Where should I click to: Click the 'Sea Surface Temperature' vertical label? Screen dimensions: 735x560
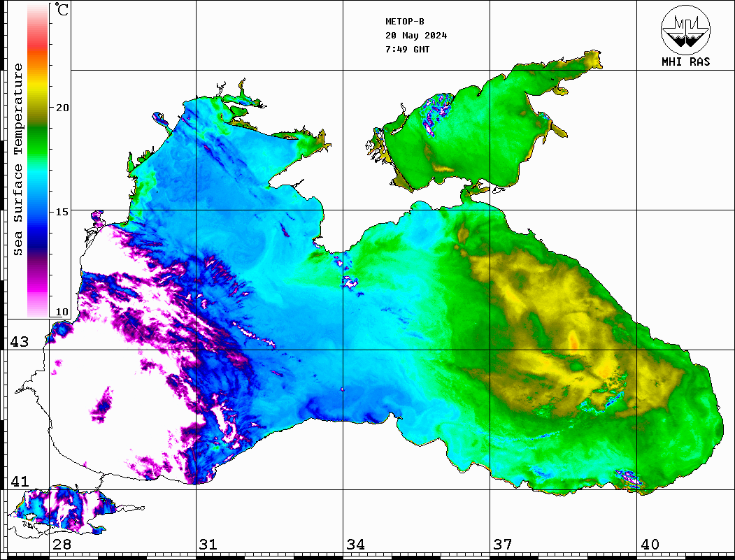[x=17, y=159]
